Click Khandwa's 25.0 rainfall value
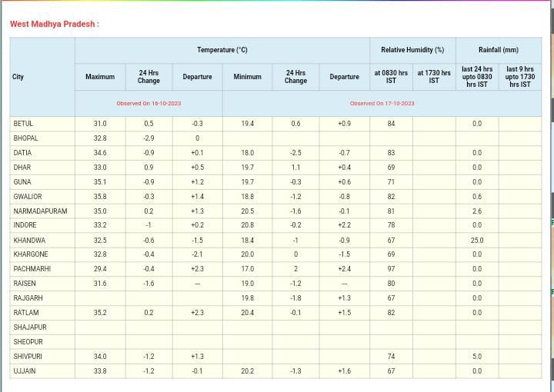The image size is (554, 392). 477,241
